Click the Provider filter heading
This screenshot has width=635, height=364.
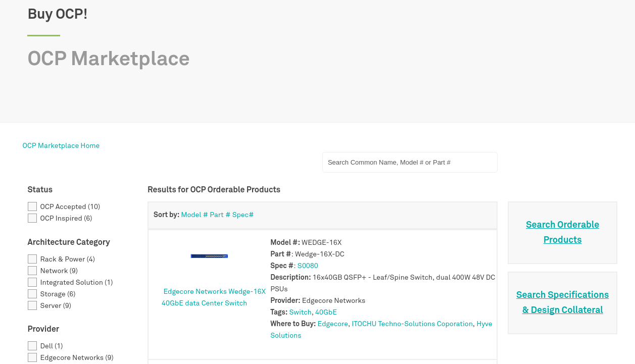point(43,329)
